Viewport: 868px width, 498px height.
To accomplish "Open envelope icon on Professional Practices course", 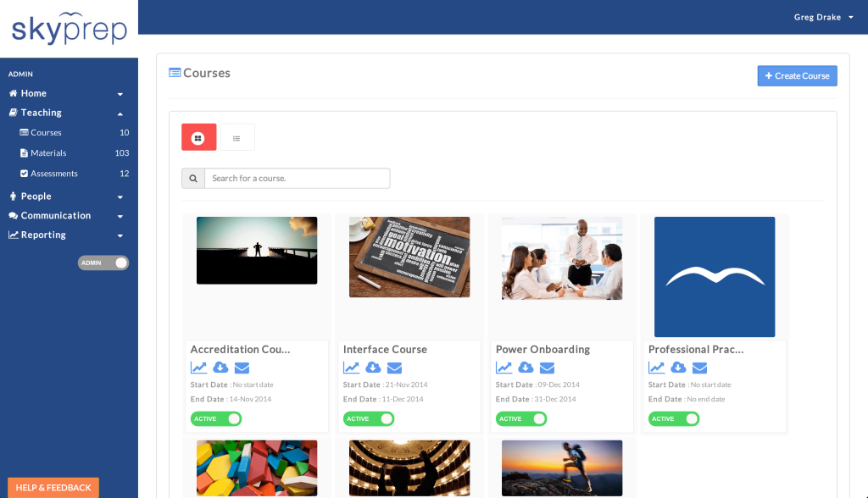I will point(699,368).
